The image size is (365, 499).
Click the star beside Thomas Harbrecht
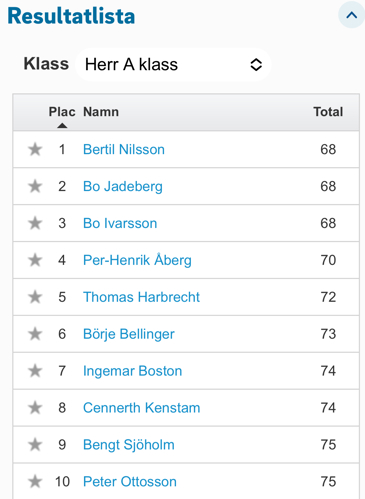coord(35,297)
